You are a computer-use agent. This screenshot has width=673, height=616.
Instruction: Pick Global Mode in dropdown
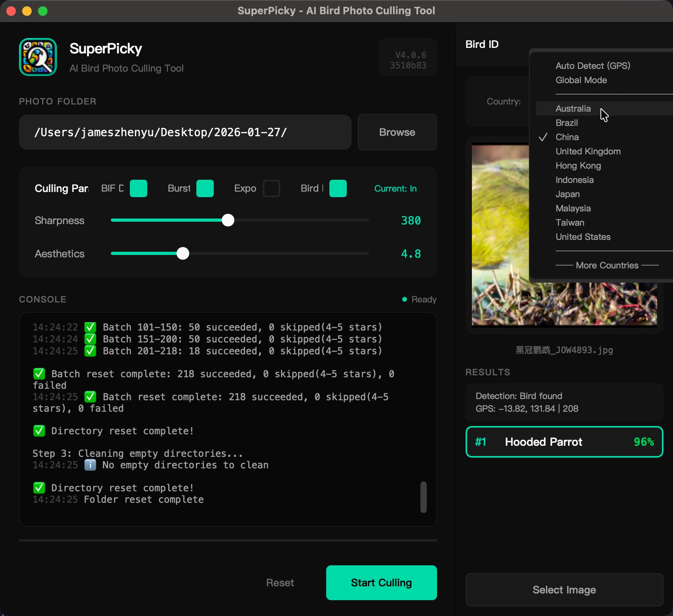(x=581, y=80)
